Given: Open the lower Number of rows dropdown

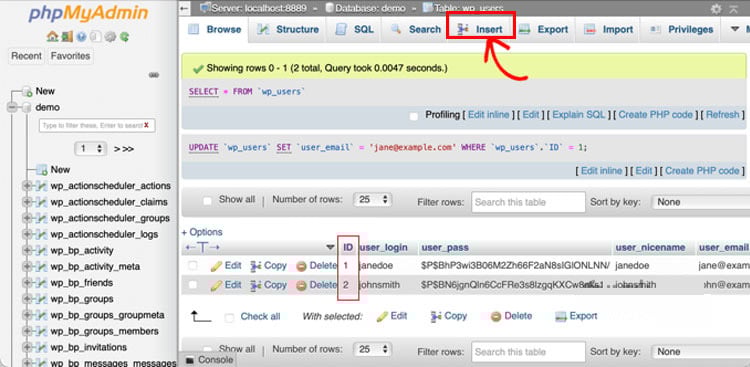Looking at the screenshot, I should pos(372,349).
